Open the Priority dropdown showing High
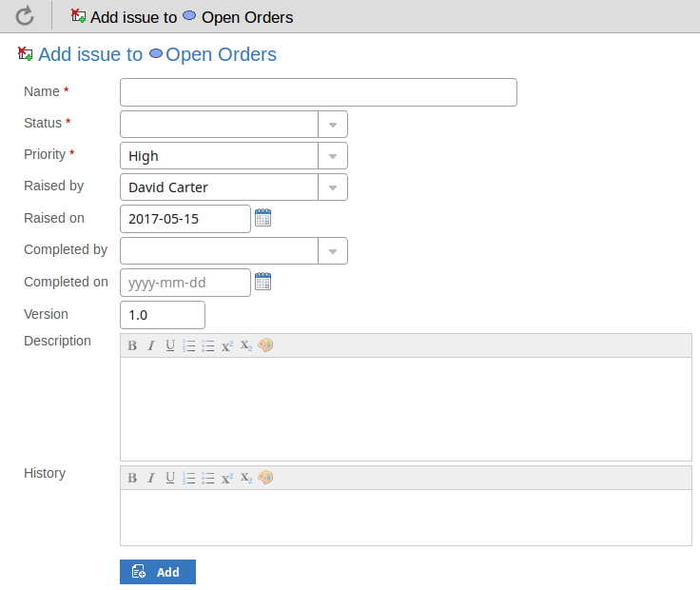 [x=333, y=156]
